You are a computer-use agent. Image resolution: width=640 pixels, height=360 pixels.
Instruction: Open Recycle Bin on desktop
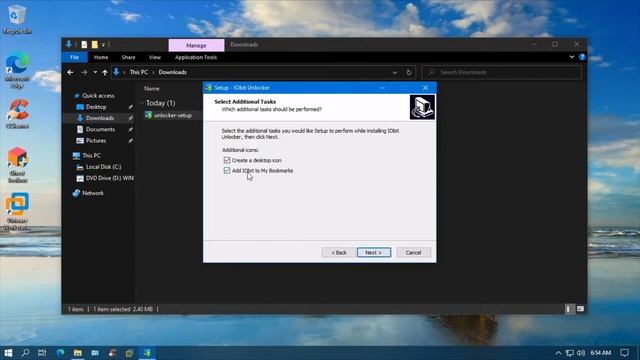[x=17, y=19]
